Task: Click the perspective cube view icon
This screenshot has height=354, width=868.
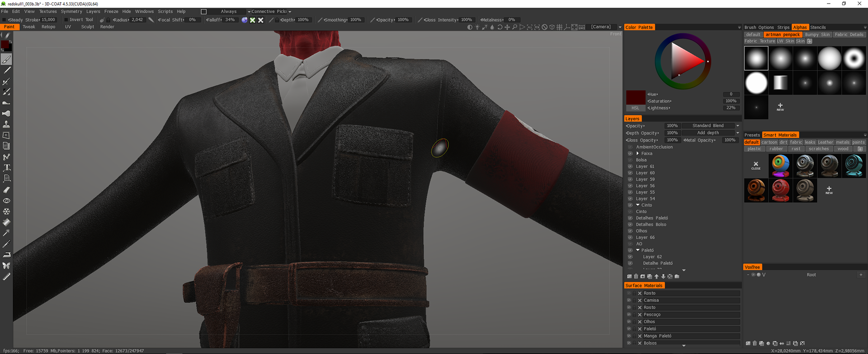Action: coord(552,27)
